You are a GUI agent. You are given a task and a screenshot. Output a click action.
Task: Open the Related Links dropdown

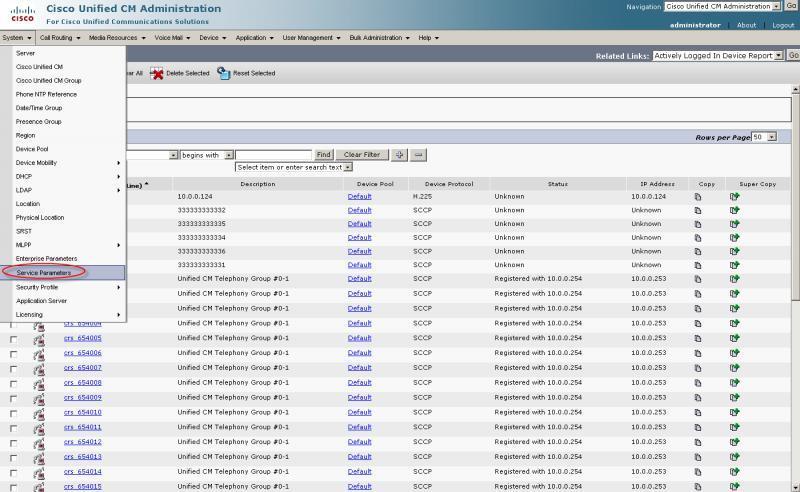(718, 56)
